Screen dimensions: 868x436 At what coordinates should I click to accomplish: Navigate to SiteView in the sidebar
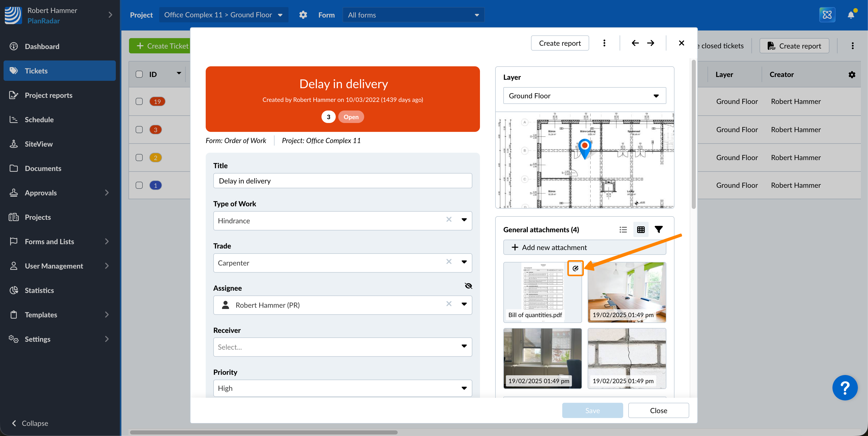click(39, 144)
